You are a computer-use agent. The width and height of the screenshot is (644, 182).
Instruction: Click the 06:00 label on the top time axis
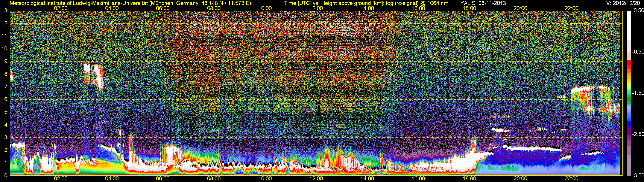tap(163, 8)
